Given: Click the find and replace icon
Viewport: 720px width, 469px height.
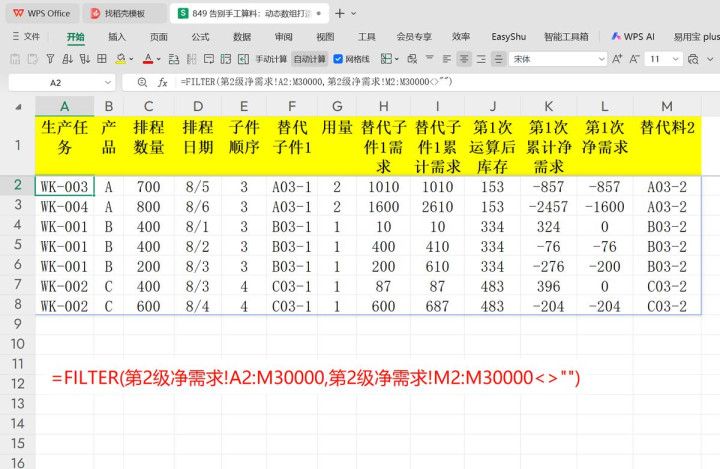Looking at the screenshot, I should (x=174, y=59).
